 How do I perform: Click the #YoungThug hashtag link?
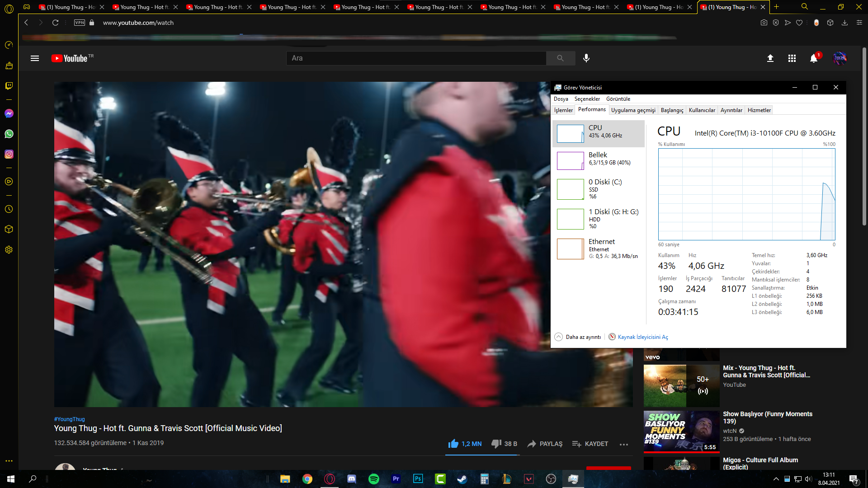(69, 419)
